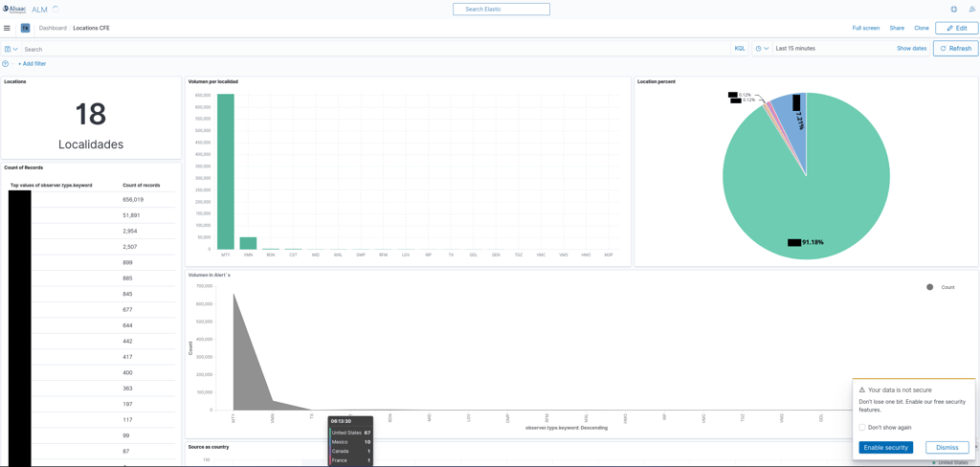Click the KQL query search bar
Viewport: 980px width, 467px height.
coord(376,49)
